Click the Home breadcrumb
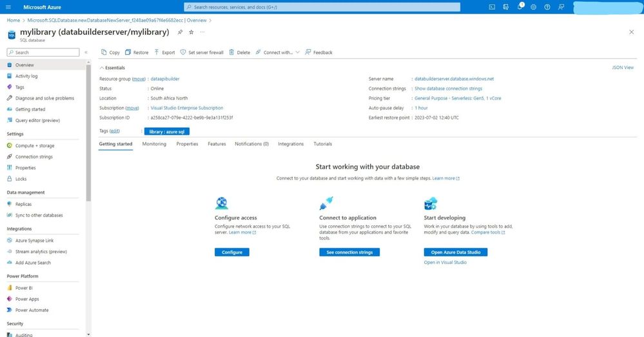The image size is (644, 337). [13, 20]
